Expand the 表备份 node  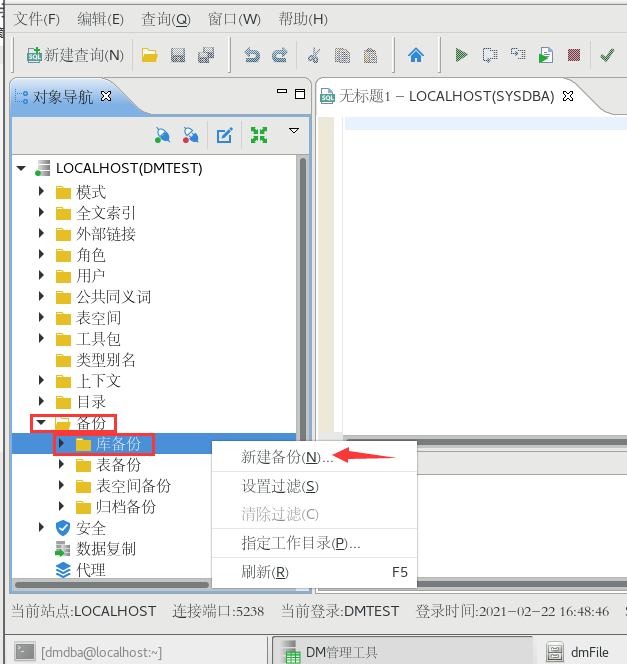pos(61,465)
